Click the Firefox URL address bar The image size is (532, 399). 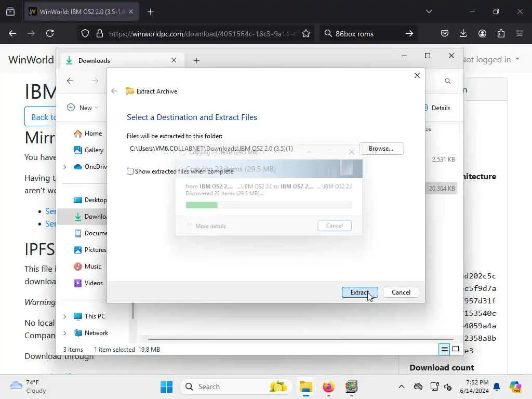[x=202, y=34]
